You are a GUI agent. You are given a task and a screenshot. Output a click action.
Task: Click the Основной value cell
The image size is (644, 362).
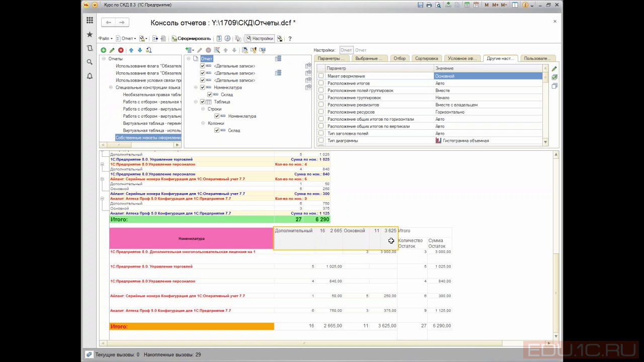(488, 76)
